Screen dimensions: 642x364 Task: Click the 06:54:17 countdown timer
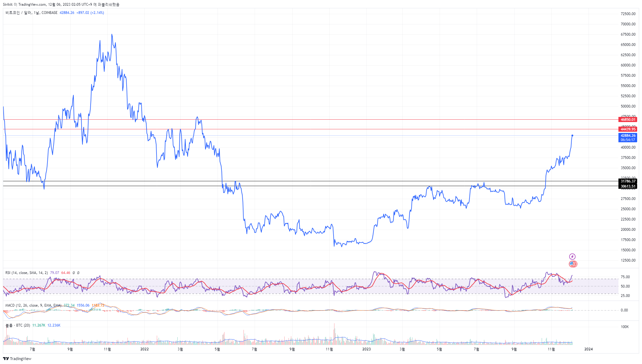point(628,140)
